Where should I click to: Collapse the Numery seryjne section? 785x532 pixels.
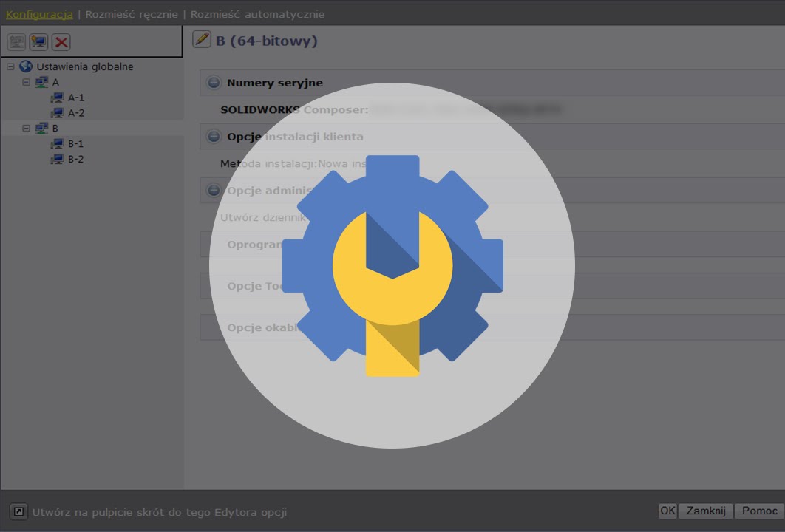214,83
